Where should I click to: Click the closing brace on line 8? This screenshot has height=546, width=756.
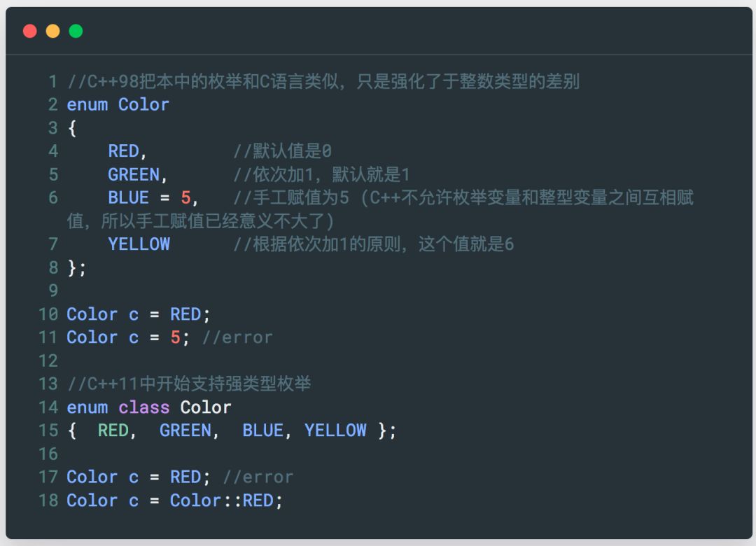[71, 267]
